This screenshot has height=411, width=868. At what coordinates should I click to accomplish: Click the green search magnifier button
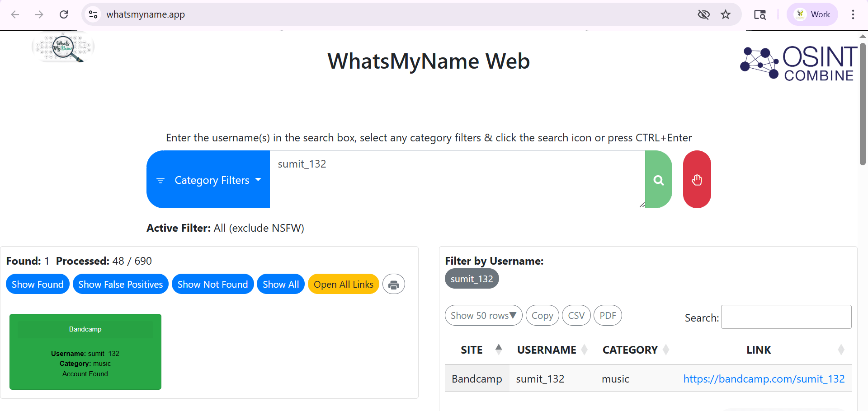tap(659, 179)
